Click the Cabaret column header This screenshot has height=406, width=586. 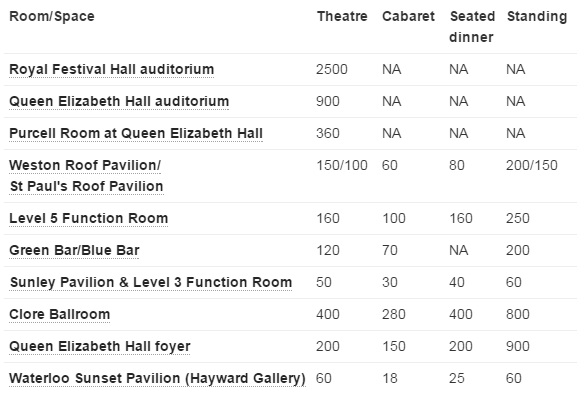[x=408, y=16]
